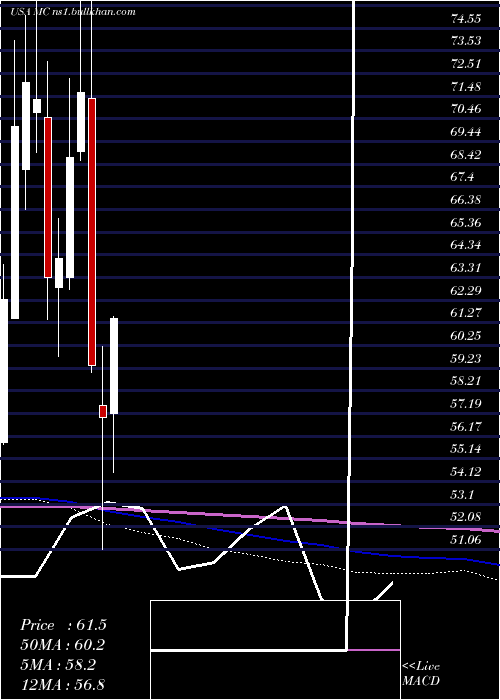Click the 54.12 price axis label
Viewport: 500px width, 700px height.
[466, 472]
